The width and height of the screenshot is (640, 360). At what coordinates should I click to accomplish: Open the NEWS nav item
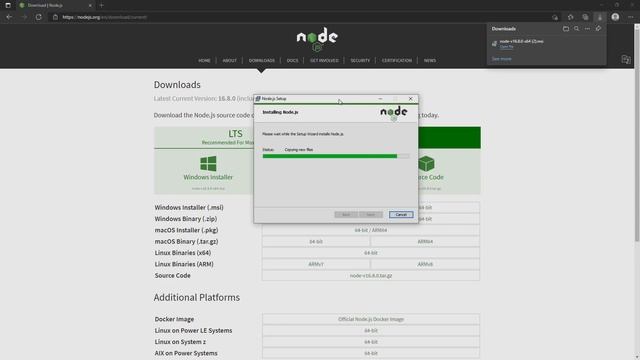click(x=430, y=60)
